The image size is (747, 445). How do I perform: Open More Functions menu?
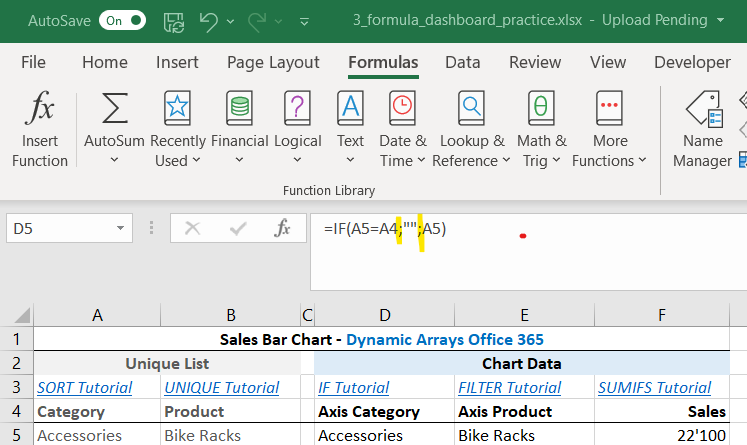tap(610, 129)
